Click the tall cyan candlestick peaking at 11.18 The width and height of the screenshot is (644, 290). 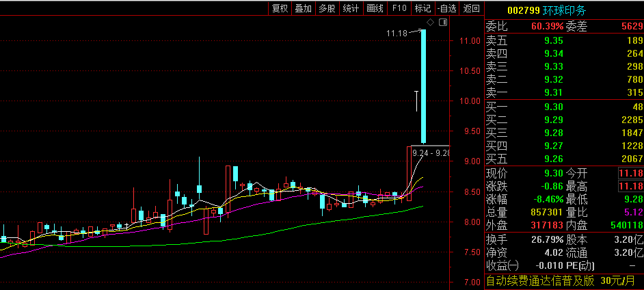(423, 86)
